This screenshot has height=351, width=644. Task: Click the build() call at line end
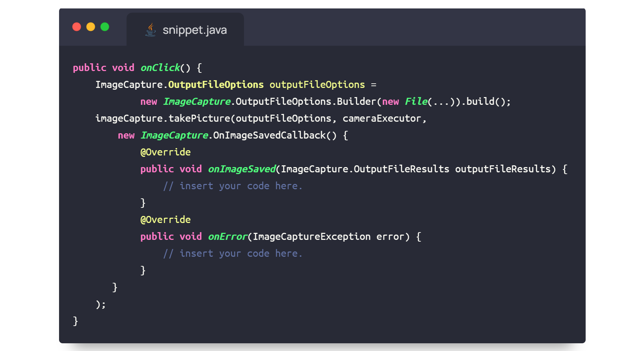(485, 101)
